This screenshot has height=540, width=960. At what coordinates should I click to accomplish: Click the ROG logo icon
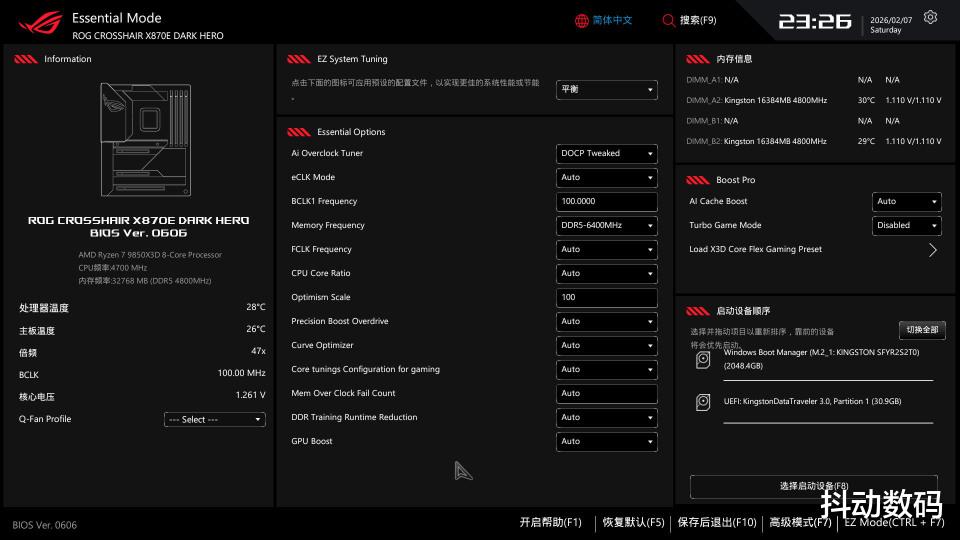(40, 23)
